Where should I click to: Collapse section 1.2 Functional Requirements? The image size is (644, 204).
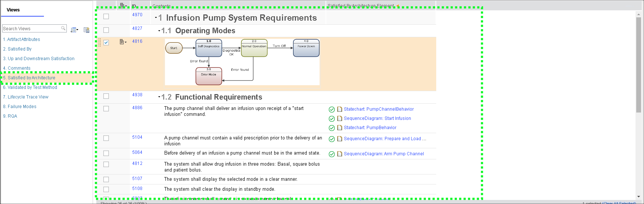pyautogui.click(x=159, y=97)
